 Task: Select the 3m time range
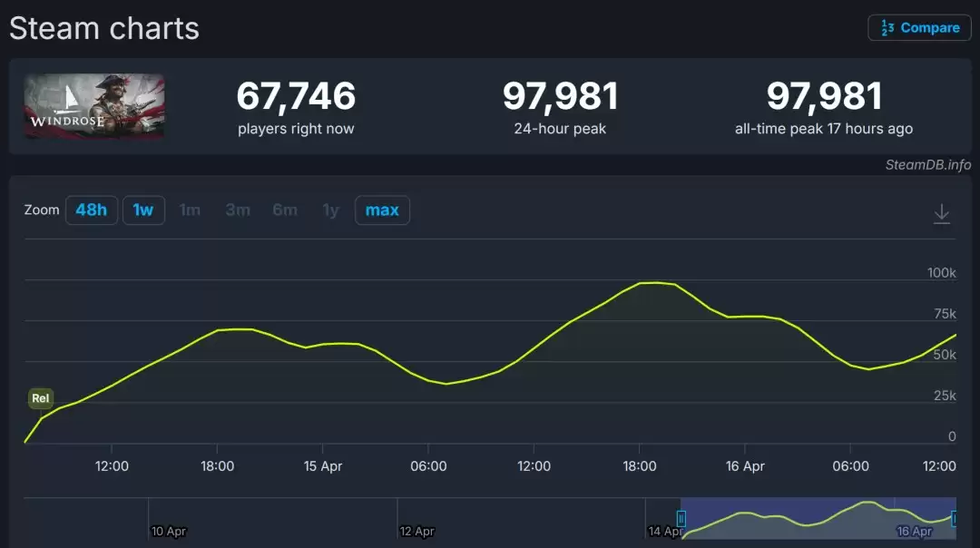click(237, 210)
